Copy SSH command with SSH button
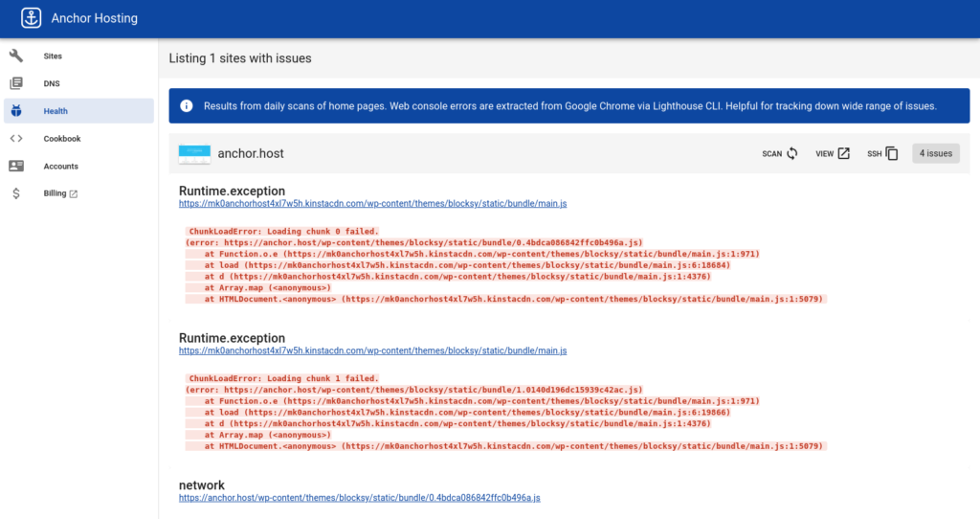 pos(882,153)
